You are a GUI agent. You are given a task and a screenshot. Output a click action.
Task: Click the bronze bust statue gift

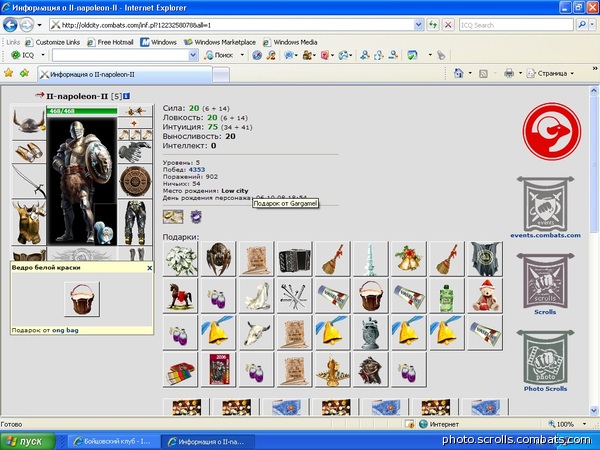click(x=370, y=370)
